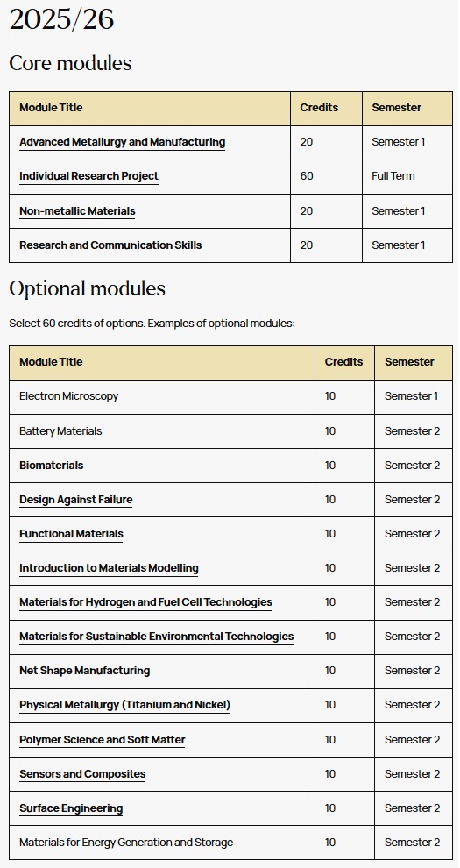Screen dimensions: 460x868
Task: Click the Optional modules heading
Action: (88, 289)
